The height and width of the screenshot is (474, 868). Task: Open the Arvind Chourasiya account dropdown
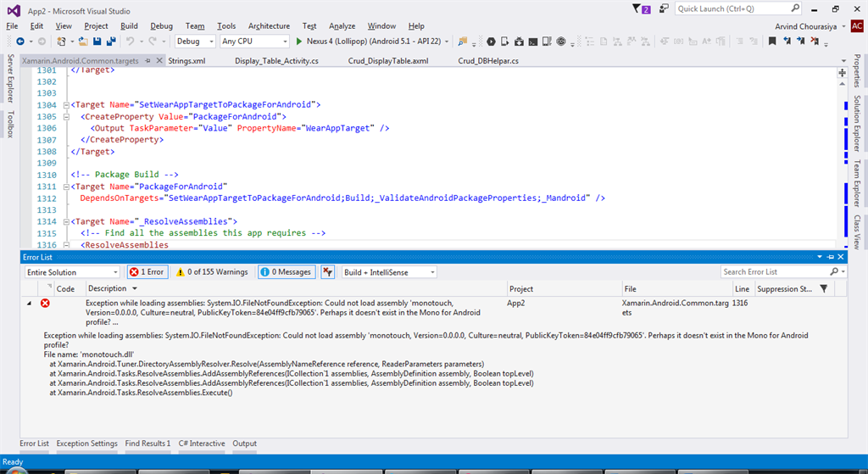click(x=810, y=26)
